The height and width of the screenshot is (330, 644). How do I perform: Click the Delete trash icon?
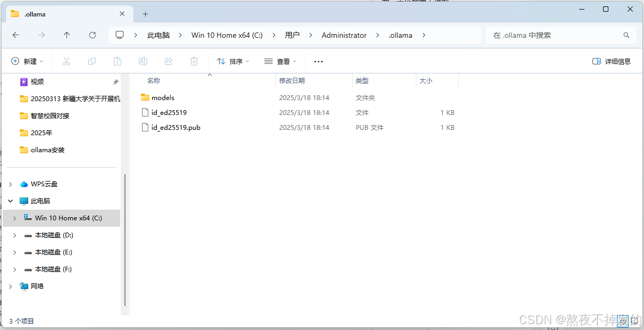[x=194, y=61]
